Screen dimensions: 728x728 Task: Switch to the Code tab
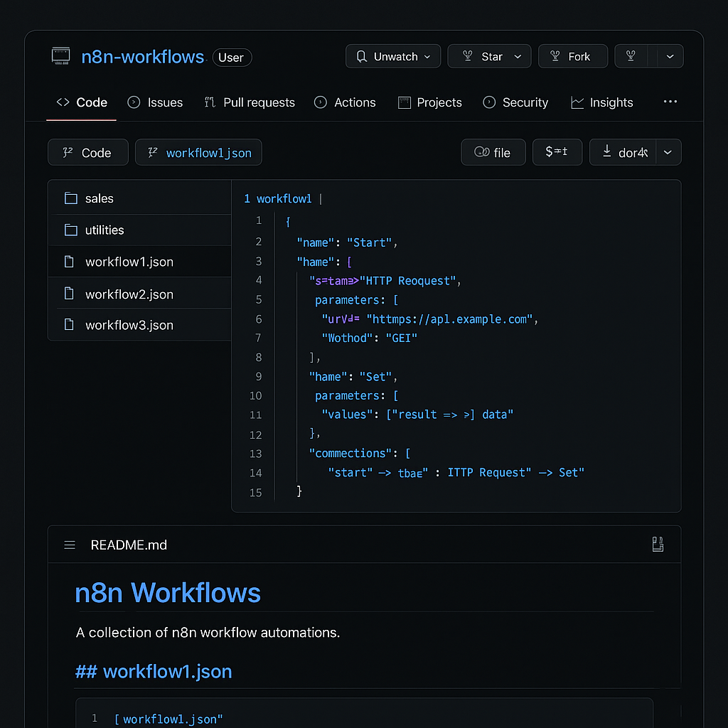[x=82, y=102]
